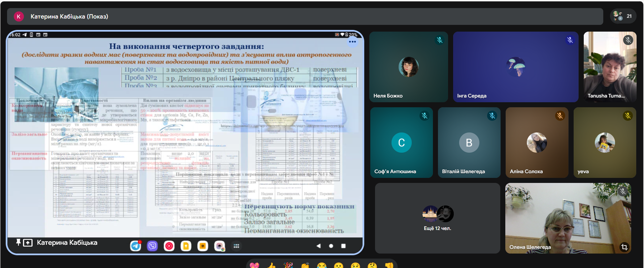The height and width of the screenshot is (268, 644).
Task: Select Tanusha Tuma's video tile
Action: (610, 67)
